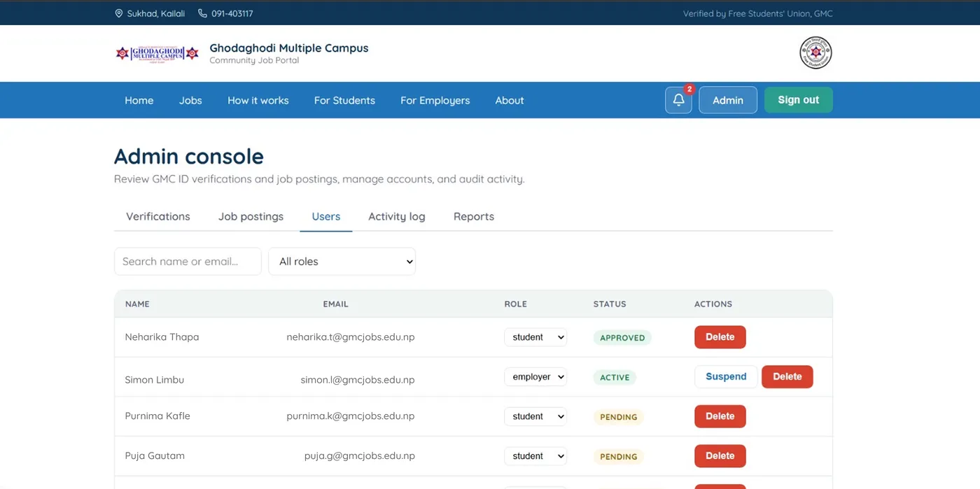Image resolution: width=980 pixels, height=489 pixels.
Task: Click the Ghodaghodi Multiple Campus title text
Action: pos(289,48)
